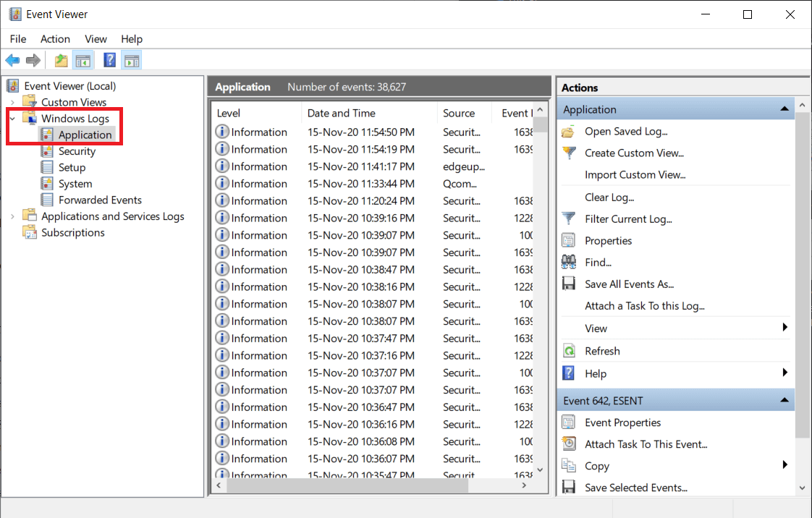This screenshot has width=812, height=518.
Task: Click the Find binoculars icon
Action: point(570,263)
